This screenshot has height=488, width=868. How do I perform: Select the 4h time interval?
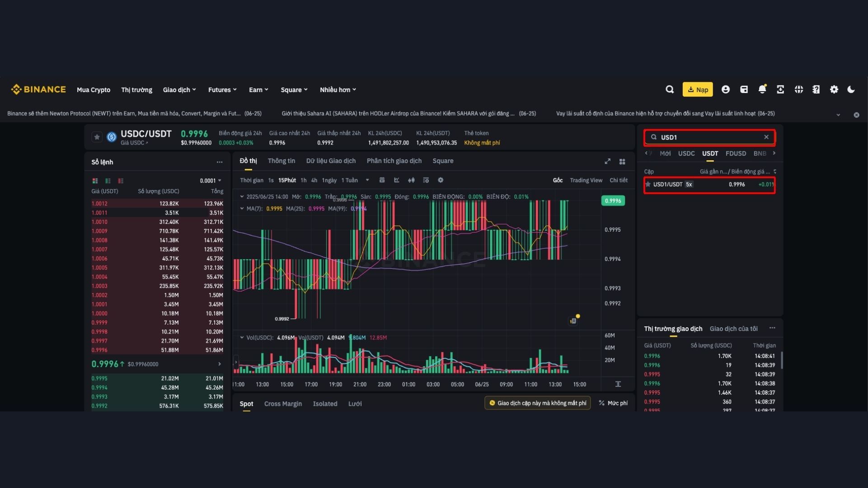(x=314, y=180)
